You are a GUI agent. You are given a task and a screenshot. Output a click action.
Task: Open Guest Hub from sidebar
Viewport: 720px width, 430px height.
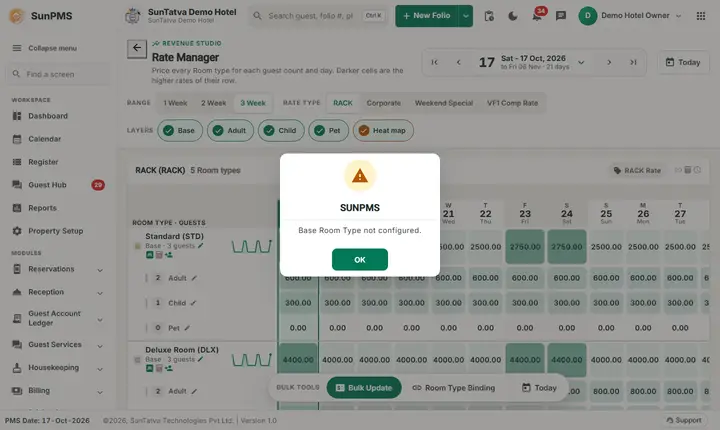pyautogui.click(x=57, y=185)
